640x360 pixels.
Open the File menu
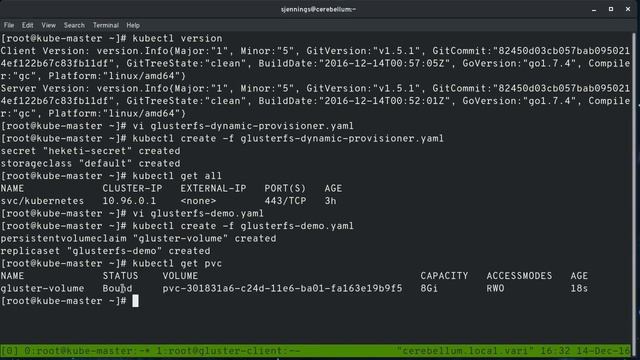[x=9, y=25]
